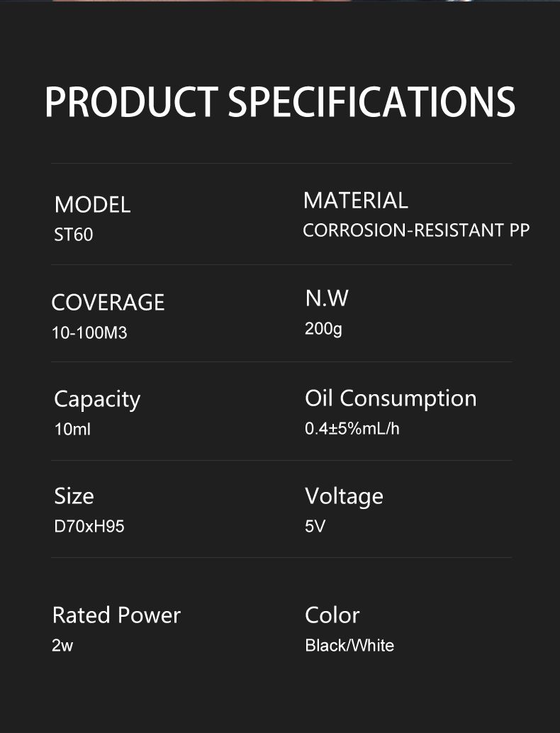Viewport: 560px width, 733px height.
Task: Click the 200g weight value
Action: (x=323, y=329)
